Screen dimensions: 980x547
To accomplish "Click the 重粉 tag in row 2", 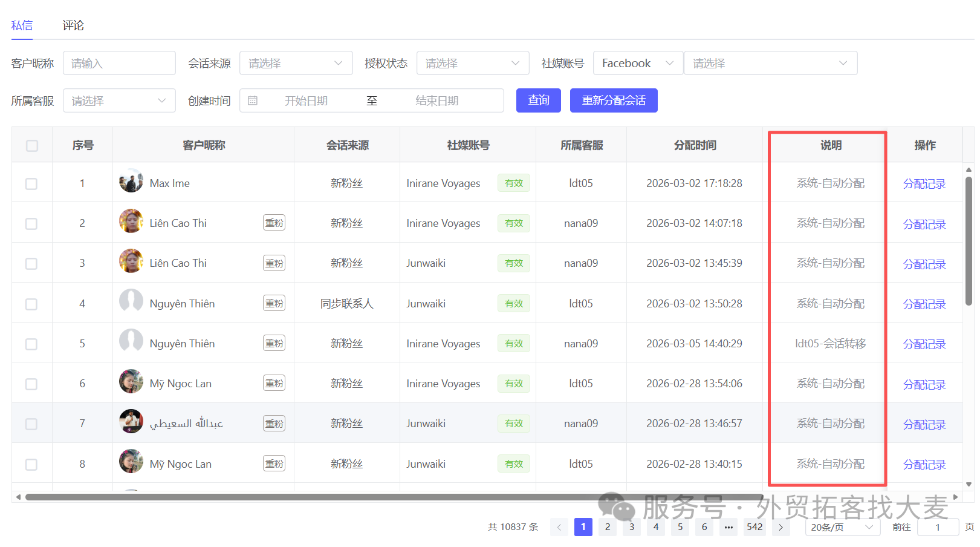I will 274,223.
